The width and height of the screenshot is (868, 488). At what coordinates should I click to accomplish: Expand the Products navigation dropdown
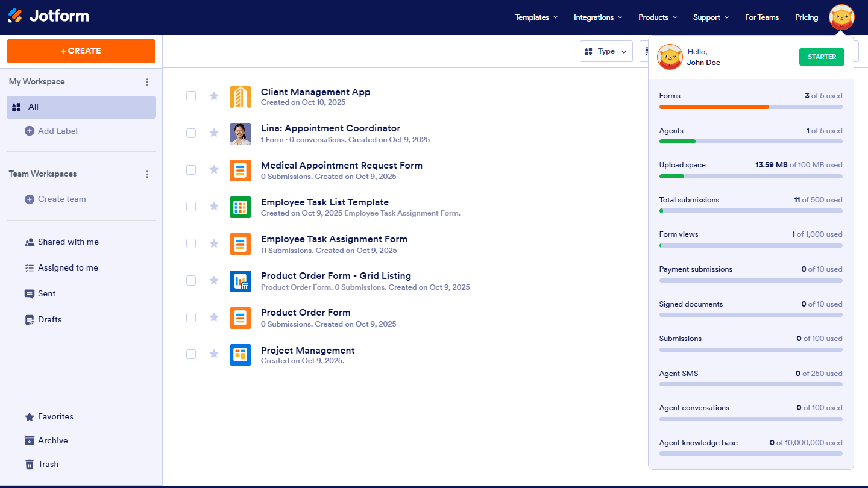coord(658,17)
